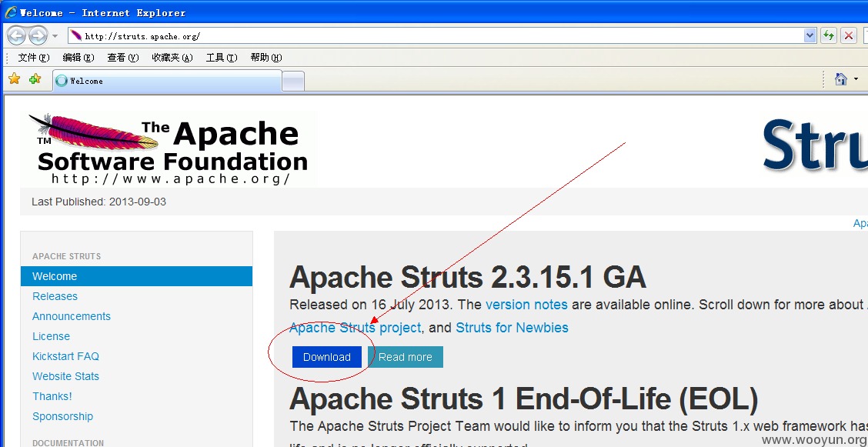Click the Apache Struts 2.3.15.1 GA heading

point(468,277)
